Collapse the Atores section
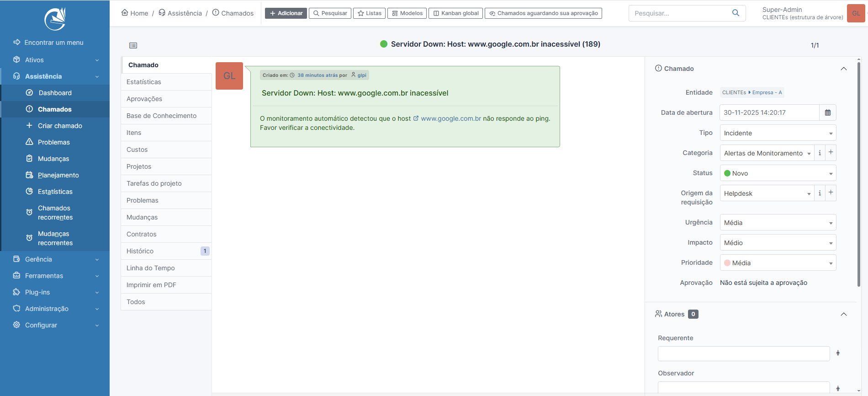 pos(843,314)
